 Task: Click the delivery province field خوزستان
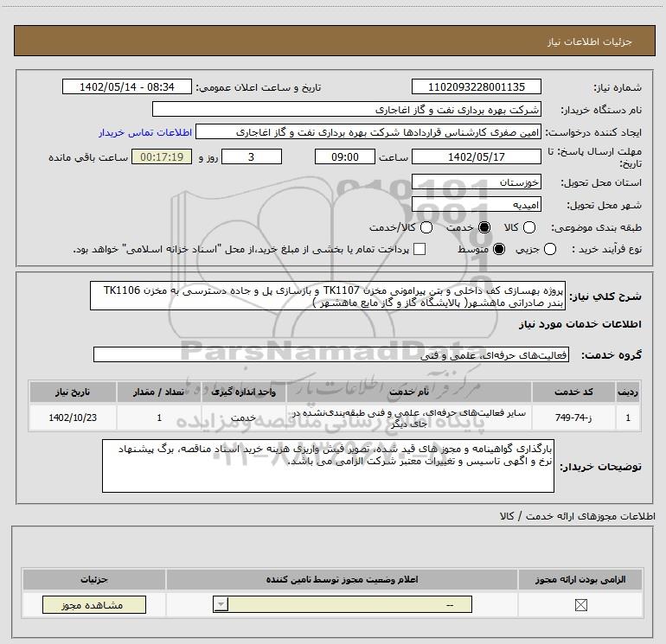coord(476,182)
